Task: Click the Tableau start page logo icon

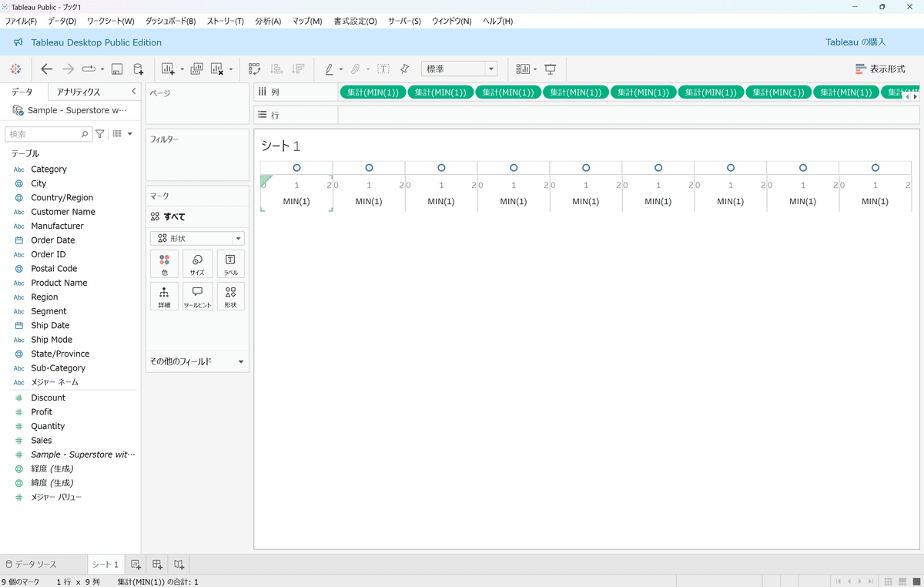Action: 15,69
